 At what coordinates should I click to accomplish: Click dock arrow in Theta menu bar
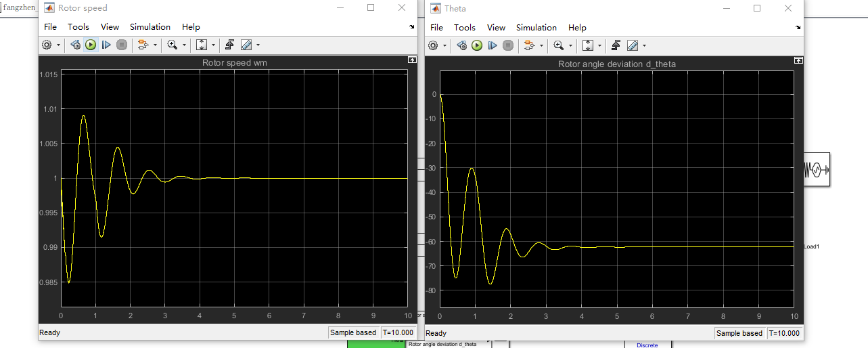click(799, 28)
